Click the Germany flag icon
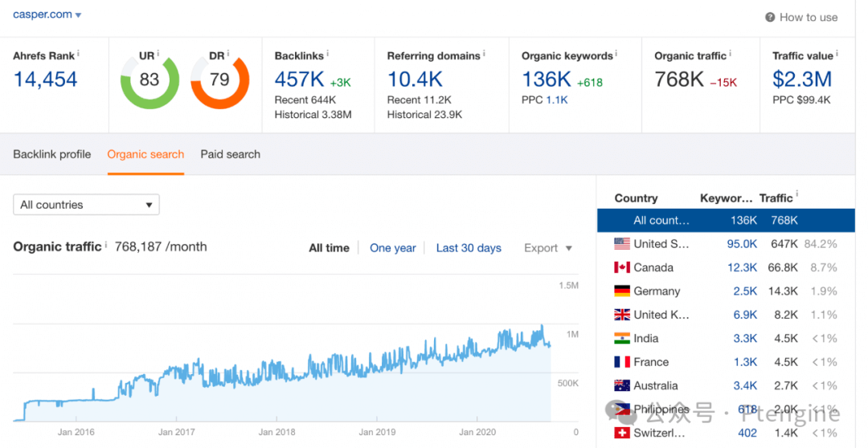 click(621, 291)
